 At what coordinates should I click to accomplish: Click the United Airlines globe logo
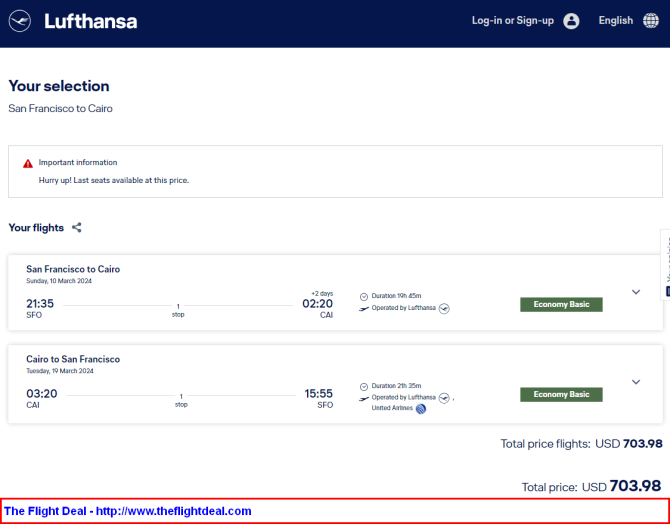coord(421,409)
